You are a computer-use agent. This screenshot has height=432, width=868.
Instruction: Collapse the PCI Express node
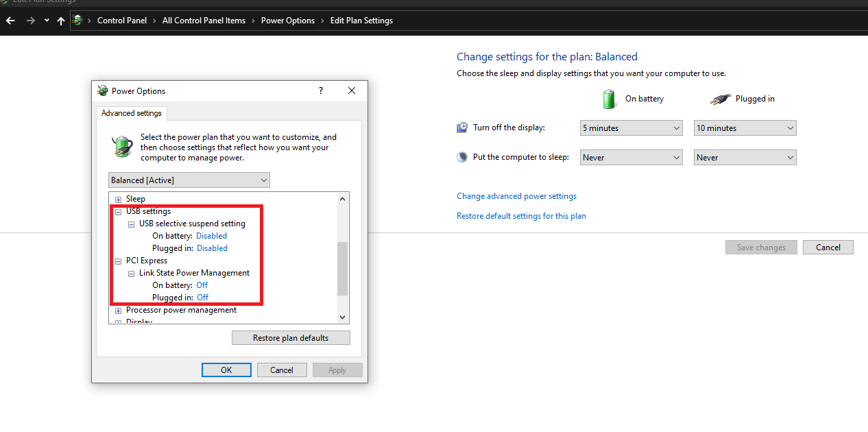[x=119, y=261]
